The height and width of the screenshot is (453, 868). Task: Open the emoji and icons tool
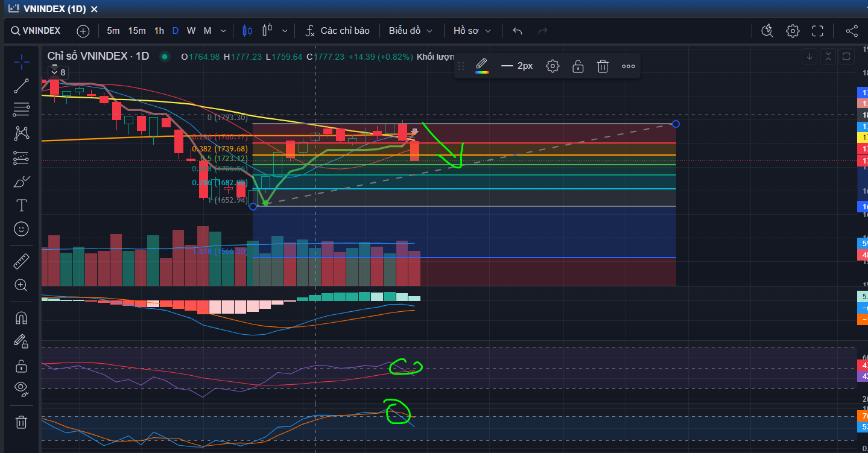coord(21,229)
